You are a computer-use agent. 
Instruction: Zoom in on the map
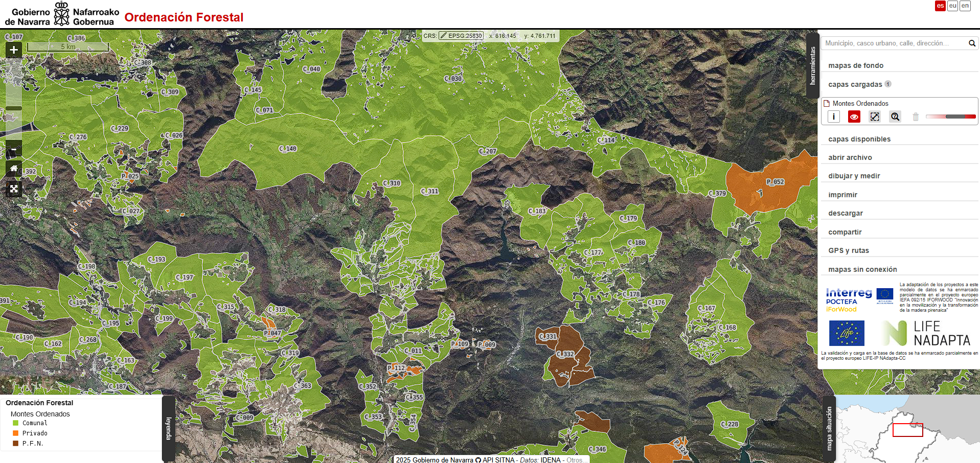pyautogui.click(x=14, y=50)
